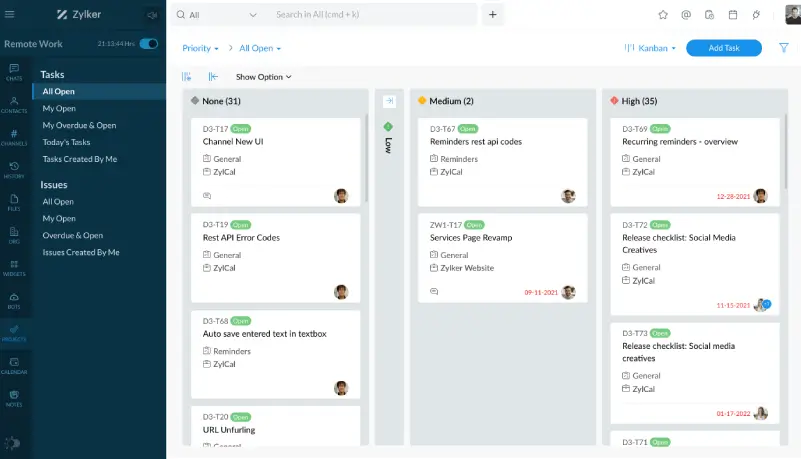This screenshot has height=459, width=801.
Task: Open the Kanban view dropdown
Action: pyautogui.click(x=651, y=48)
